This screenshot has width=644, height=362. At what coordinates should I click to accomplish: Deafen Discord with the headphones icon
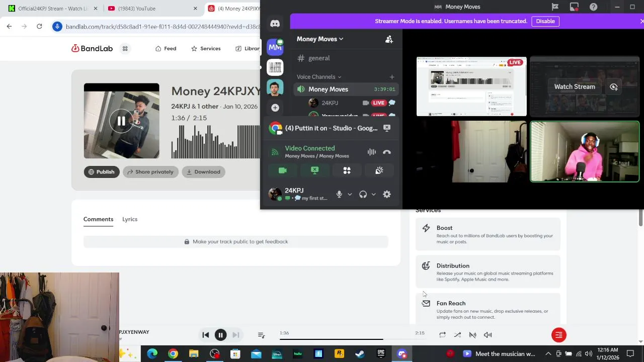tap(363, 194)
